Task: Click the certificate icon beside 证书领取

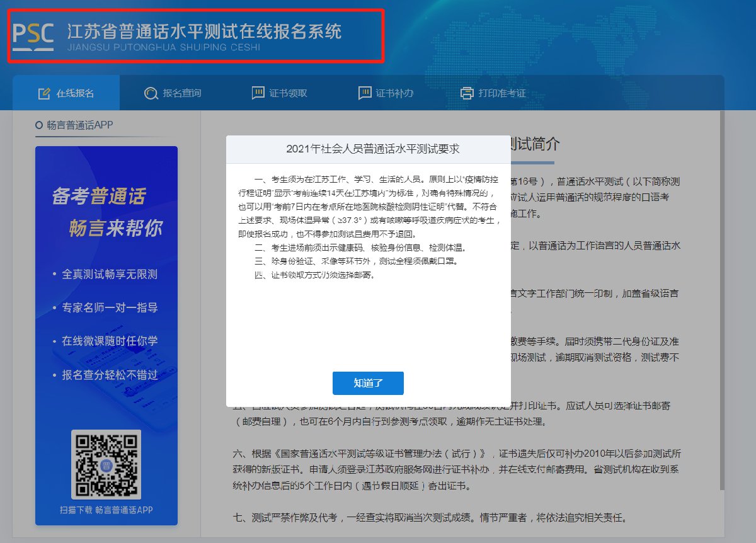Action: point(258,93)
